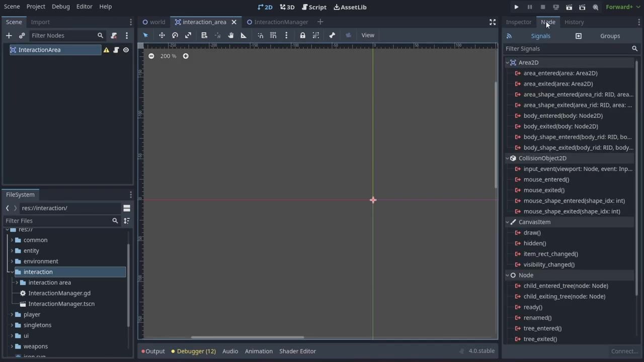Toggle grid snapping icon
The height and width of the screenshot is (362, 644).
point(273,35)
